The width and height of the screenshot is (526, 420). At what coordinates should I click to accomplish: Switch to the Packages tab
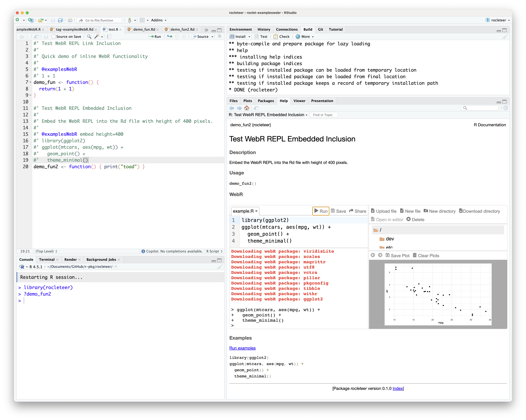(266, 101)
